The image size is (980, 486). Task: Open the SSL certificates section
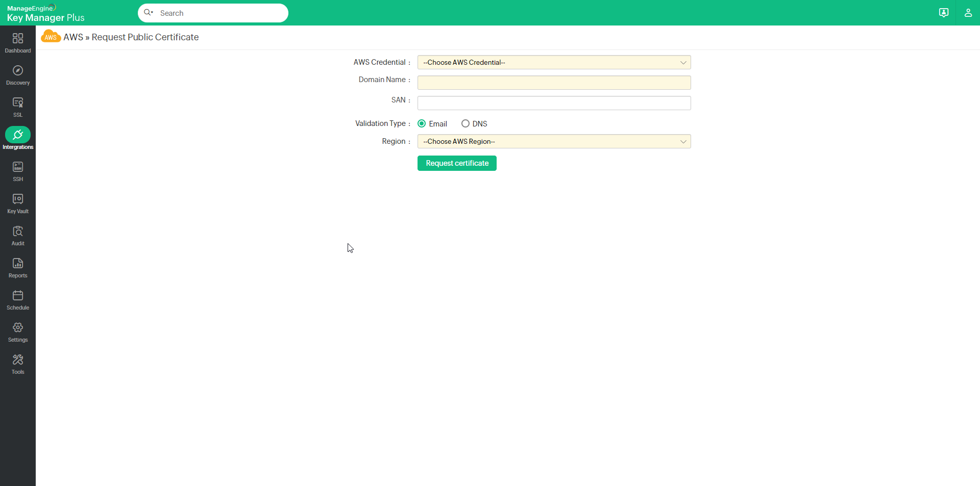click(x=18, y=107)
